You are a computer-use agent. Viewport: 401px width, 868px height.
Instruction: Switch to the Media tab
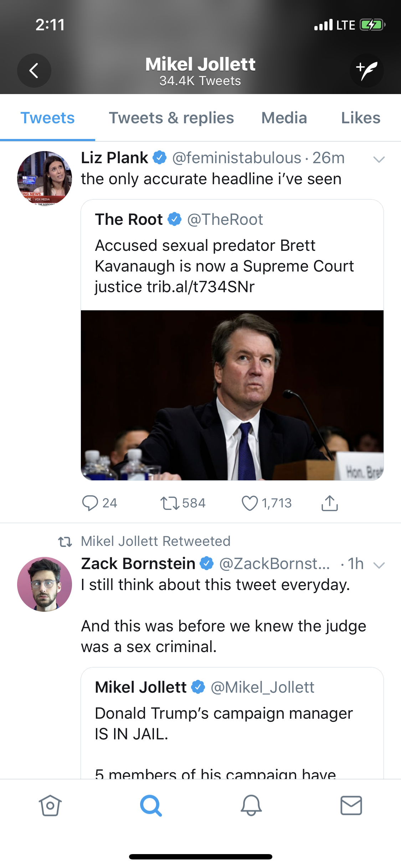pyautogui.click(x=284, y=118)
